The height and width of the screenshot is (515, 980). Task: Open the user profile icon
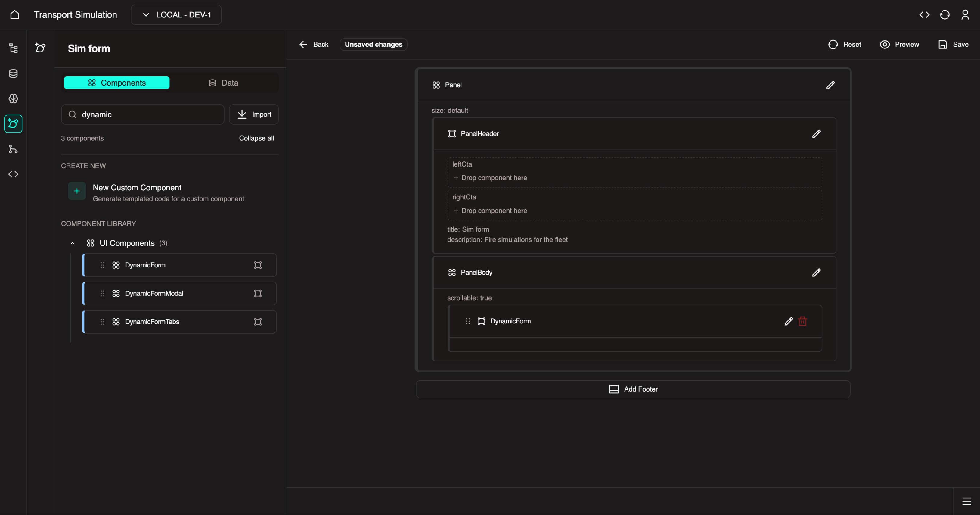pos(965,14)
